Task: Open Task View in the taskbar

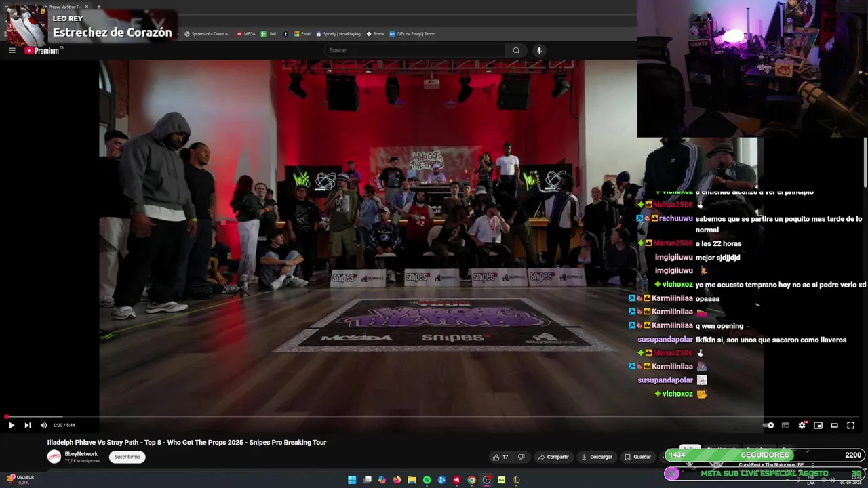Action: point(367,480)
